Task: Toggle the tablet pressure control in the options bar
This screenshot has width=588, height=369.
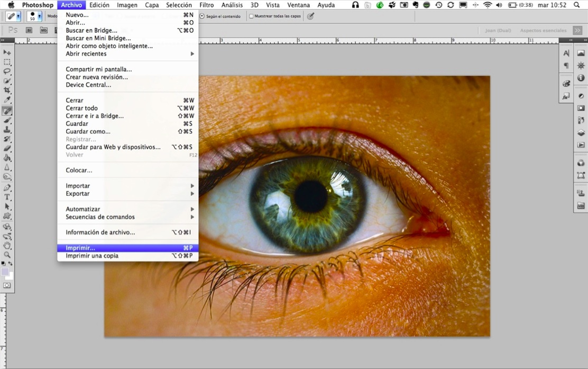Action: tap(311, 16)
